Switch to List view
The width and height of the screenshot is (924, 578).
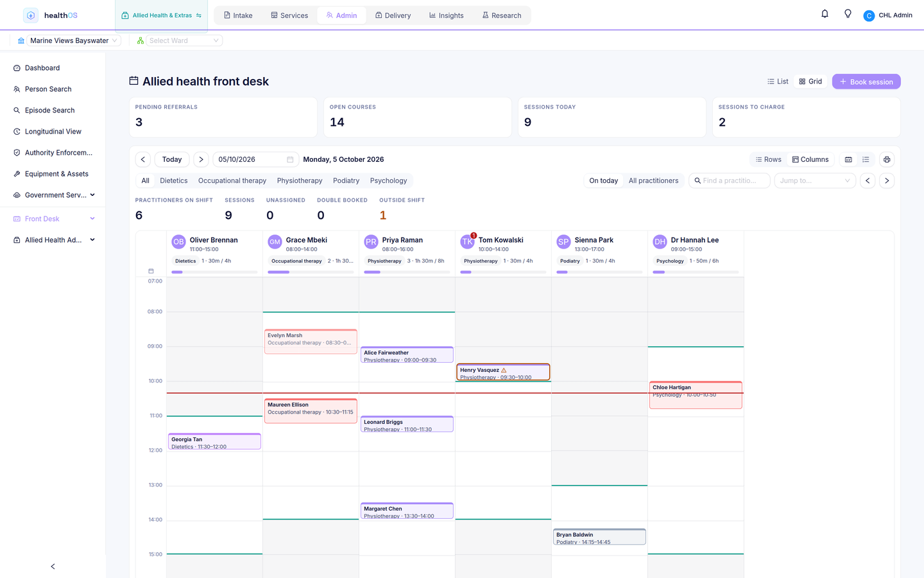click(778, 82)
